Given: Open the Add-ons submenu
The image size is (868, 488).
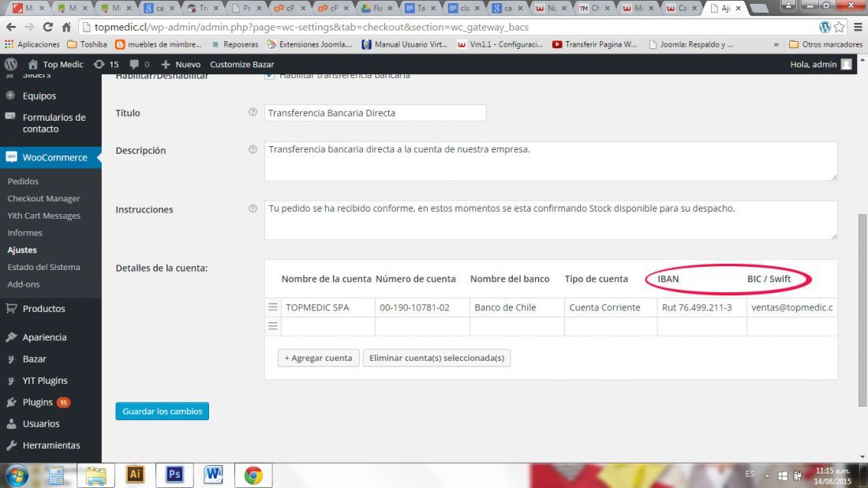Looking at the screenshot, I should [x=23, y=284].
